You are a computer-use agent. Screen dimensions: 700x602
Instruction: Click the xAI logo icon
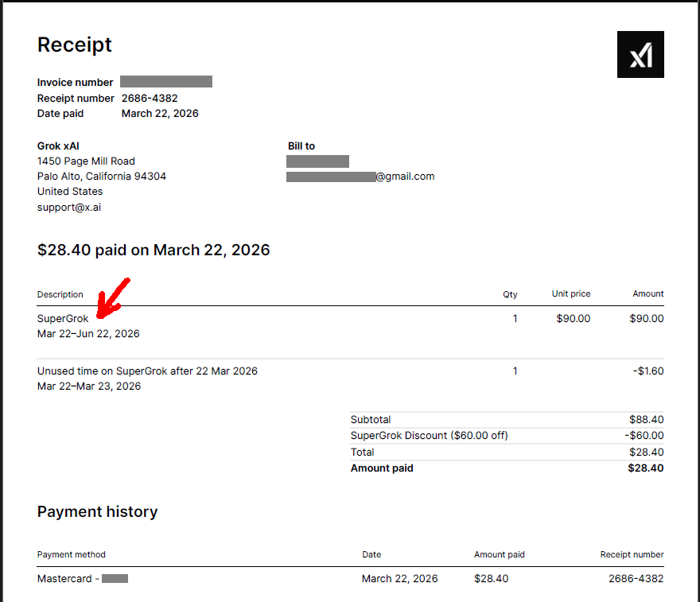[640, 54]
